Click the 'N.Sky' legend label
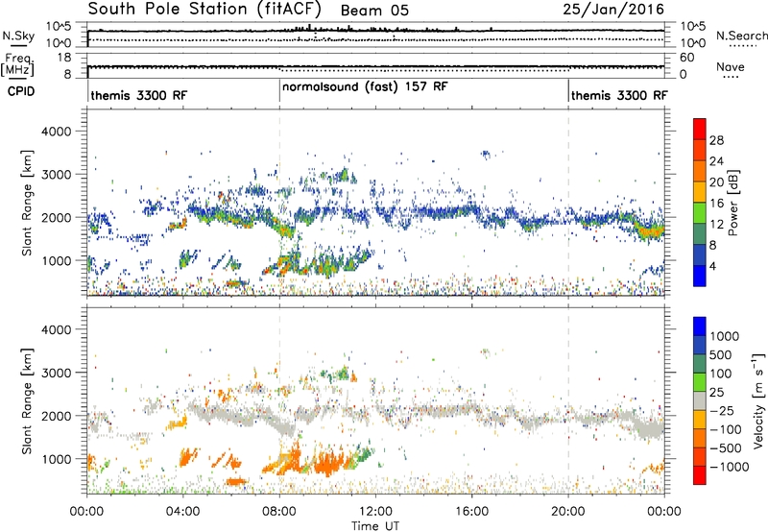Viewport: 768px width, 532px height. point(18,36)
